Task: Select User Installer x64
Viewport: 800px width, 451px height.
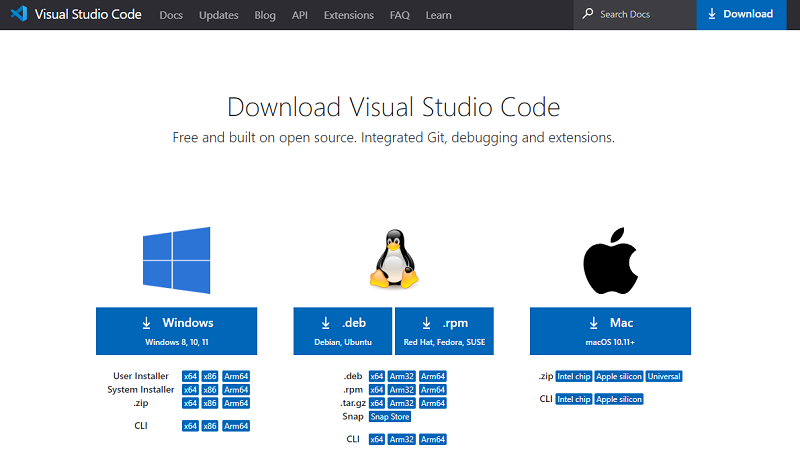Action: click(190, 376)
